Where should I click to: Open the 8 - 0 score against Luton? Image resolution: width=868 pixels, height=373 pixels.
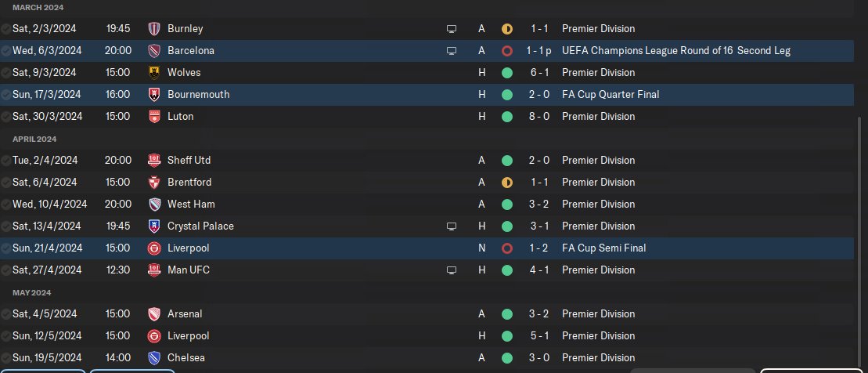tap(538, 117)
